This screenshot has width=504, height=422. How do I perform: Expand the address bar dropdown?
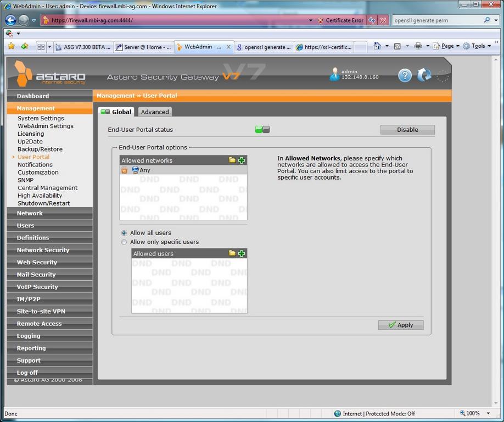pyautogui.click(x=311, y=20)
